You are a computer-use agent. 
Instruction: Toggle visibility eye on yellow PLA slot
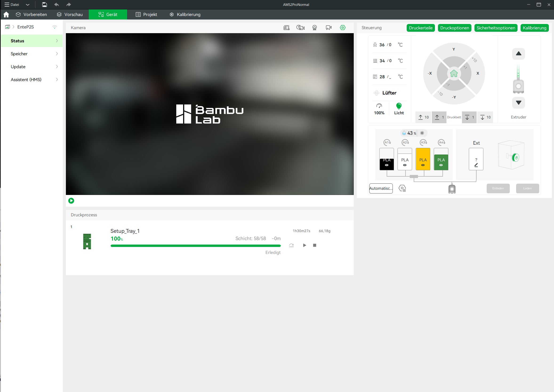423,165
